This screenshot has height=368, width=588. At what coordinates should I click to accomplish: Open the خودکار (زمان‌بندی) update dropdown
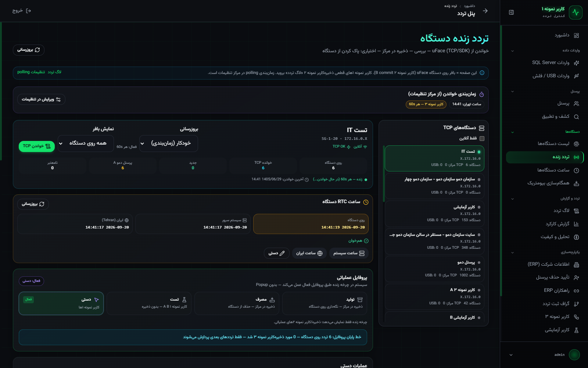pyautogui.click(x=169, y=144)
